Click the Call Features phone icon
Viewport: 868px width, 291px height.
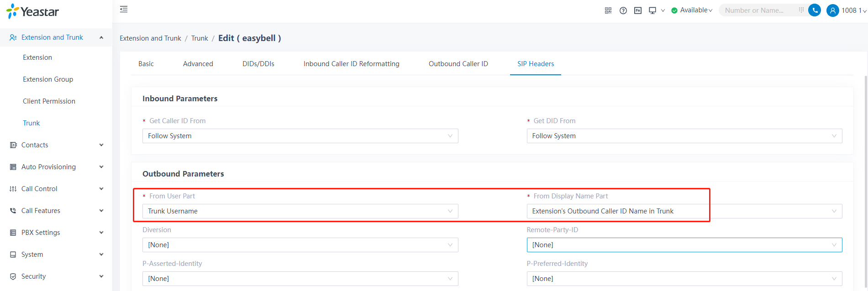[x=13, y=211]
